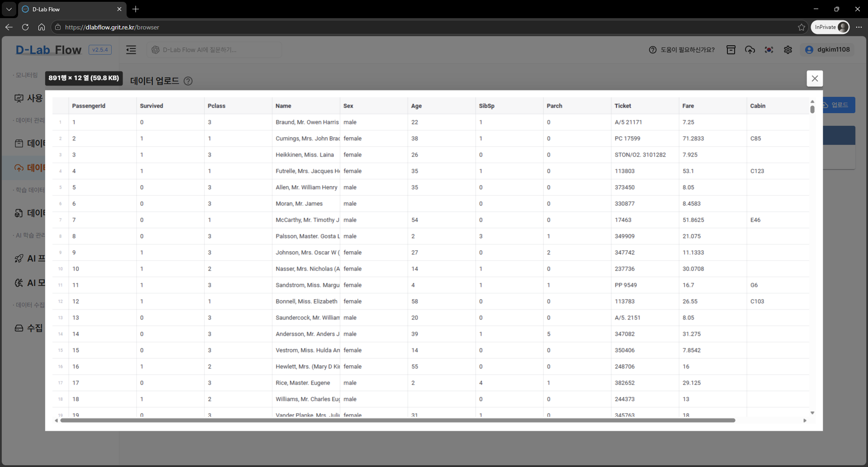Click the sidebar collapse menu icon
Image resolution: width=868 pixels, height=467 pixels.
click(131, 50)
